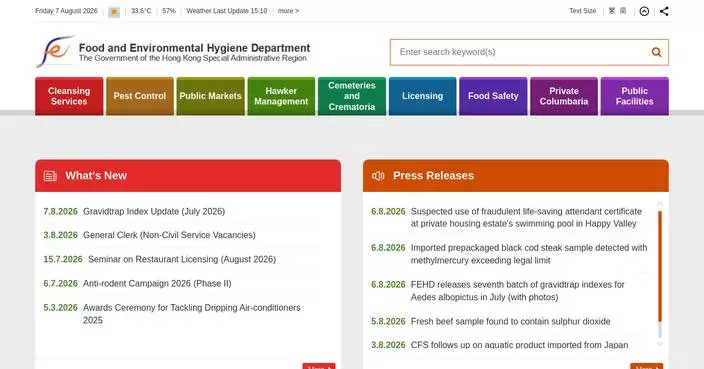Open General Clerk Non-Civil Service Vacancies item
The height and width of the screenshot is (369, 704).
169,235
